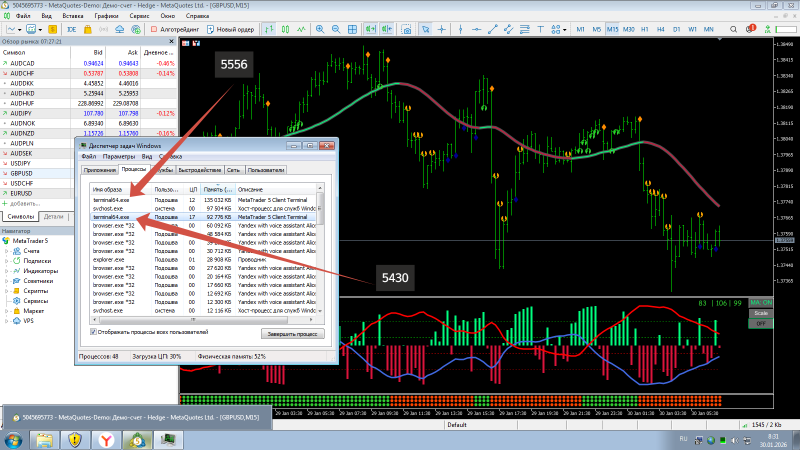This screenshot has width=800, height=450.
Task: Click the Scale button on indicator
Action: [x=761, y=313]
